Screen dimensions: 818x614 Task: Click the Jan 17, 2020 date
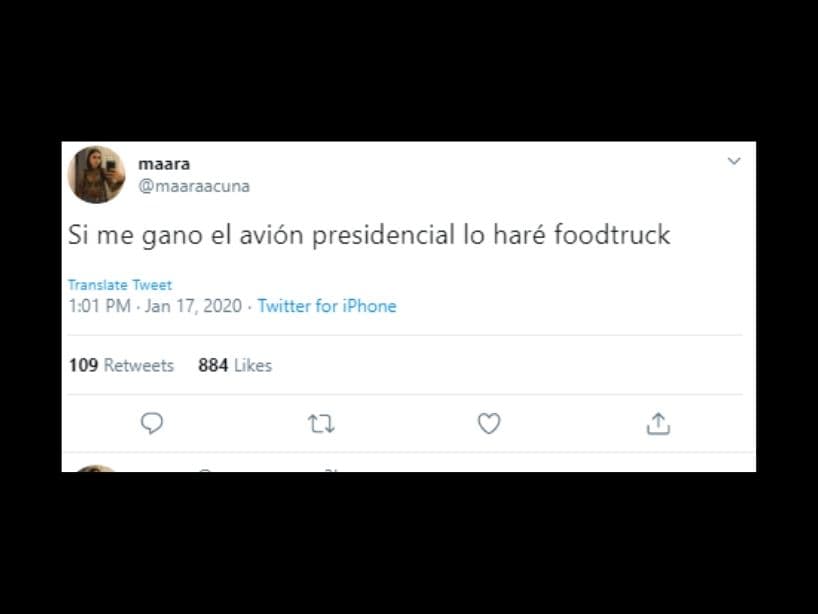[194, 306]
